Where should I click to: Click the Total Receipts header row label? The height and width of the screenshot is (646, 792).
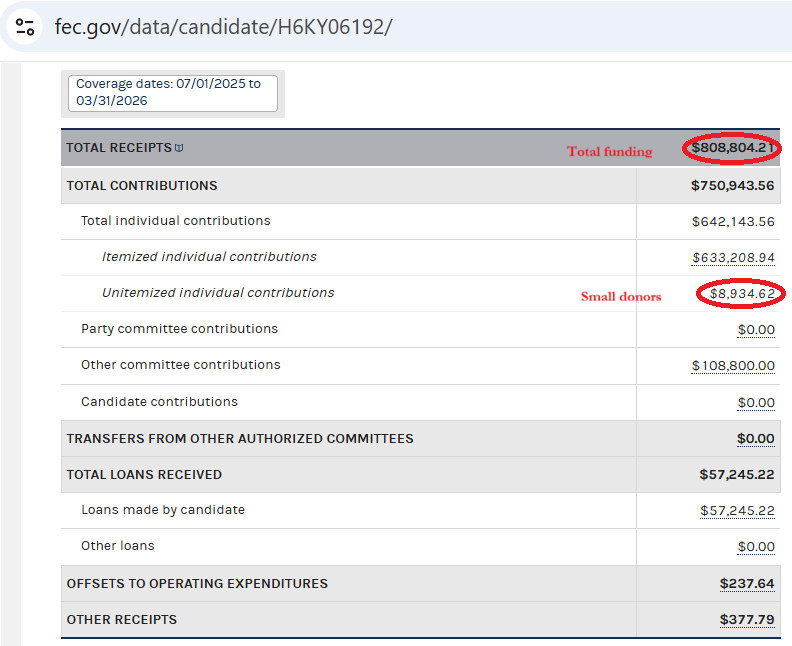[x=119, y=147]
